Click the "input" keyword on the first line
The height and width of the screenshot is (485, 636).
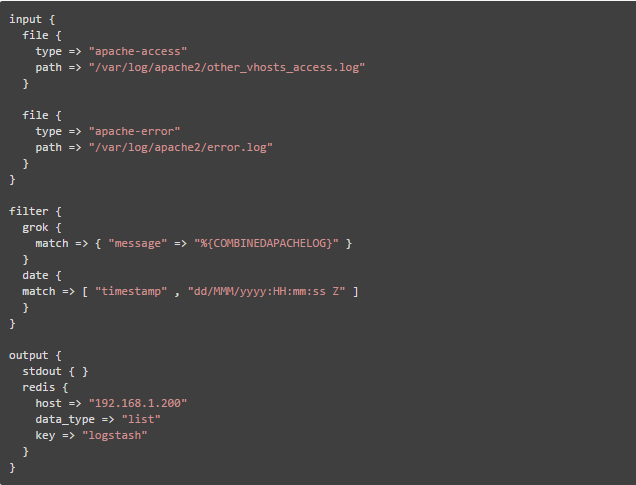pos(25,19)
